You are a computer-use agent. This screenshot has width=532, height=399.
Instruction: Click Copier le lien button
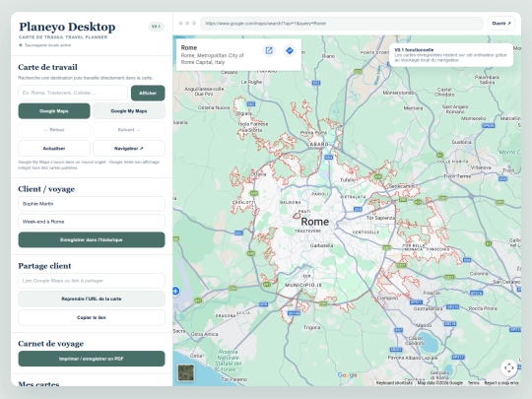tap(92, 317)
